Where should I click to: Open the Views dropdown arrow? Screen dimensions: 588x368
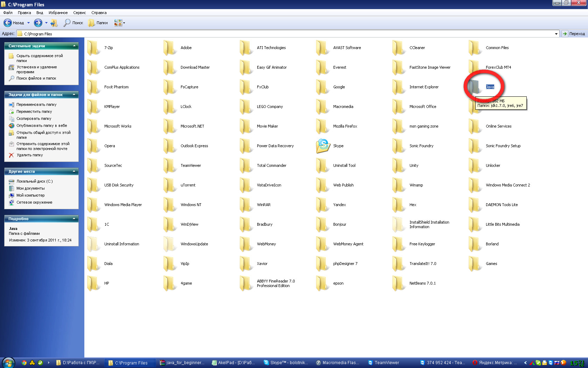tap(124, 23)
